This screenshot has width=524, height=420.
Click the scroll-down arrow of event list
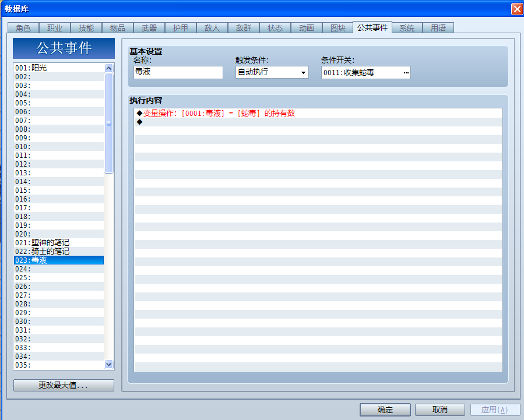tap(108, 364)
